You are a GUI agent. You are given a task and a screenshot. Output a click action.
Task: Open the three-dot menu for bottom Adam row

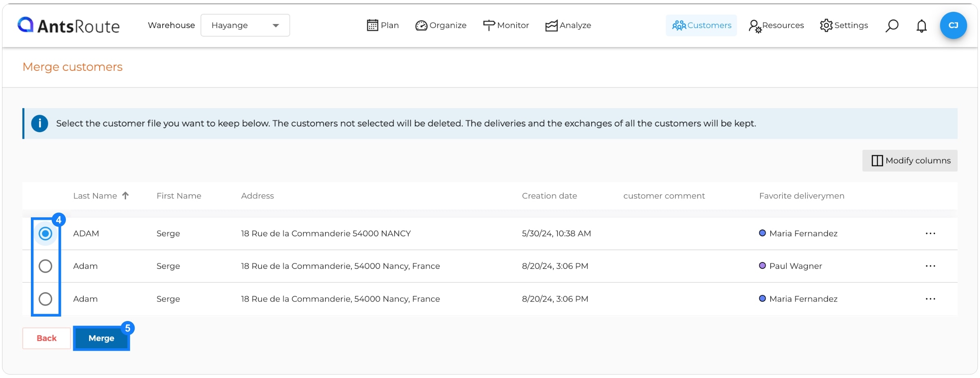point(930,299)
